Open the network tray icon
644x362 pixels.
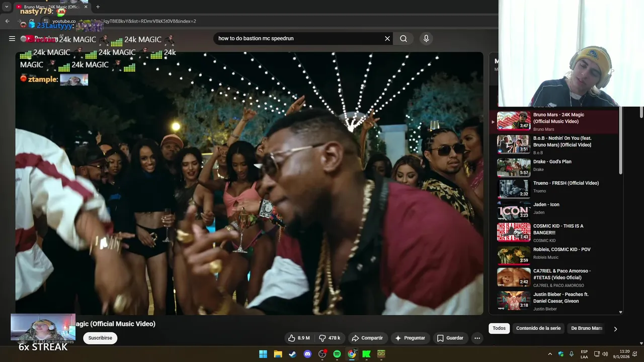[x=597, y=354]
